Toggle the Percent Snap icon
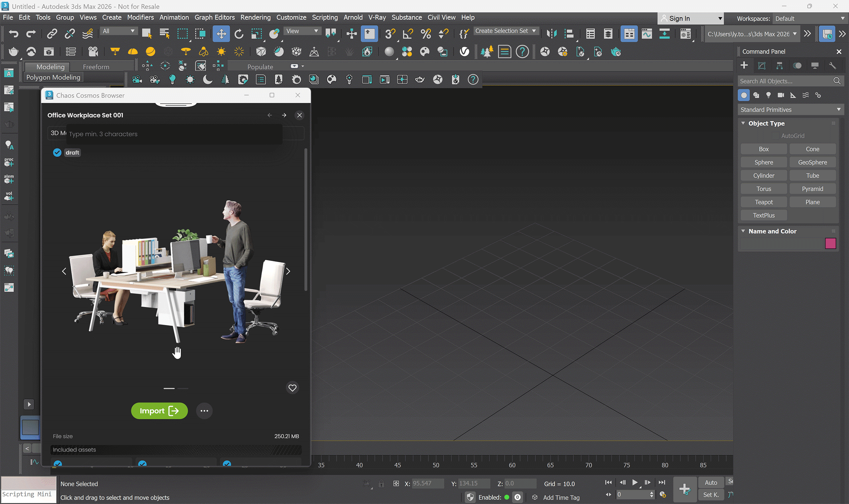 [426, 34]
